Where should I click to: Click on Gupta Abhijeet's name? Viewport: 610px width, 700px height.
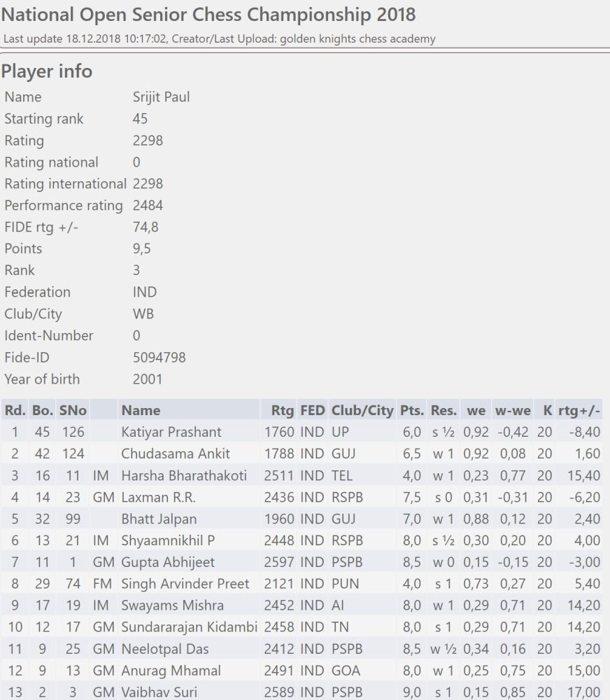point(168,562)
